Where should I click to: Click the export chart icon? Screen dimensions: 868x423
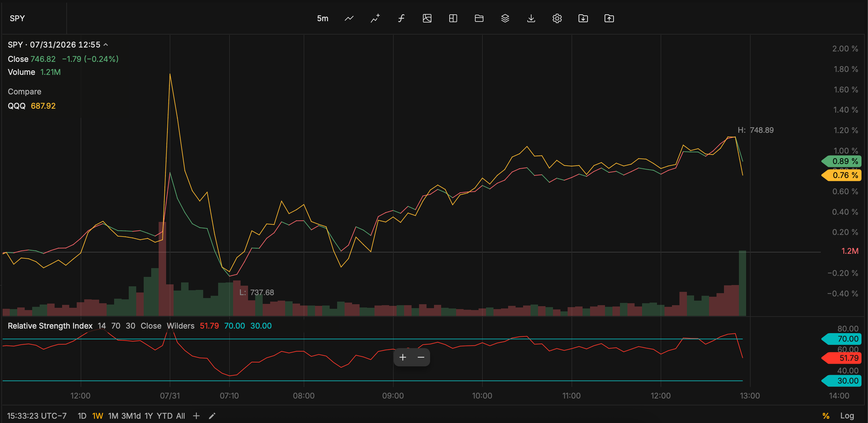609,18
